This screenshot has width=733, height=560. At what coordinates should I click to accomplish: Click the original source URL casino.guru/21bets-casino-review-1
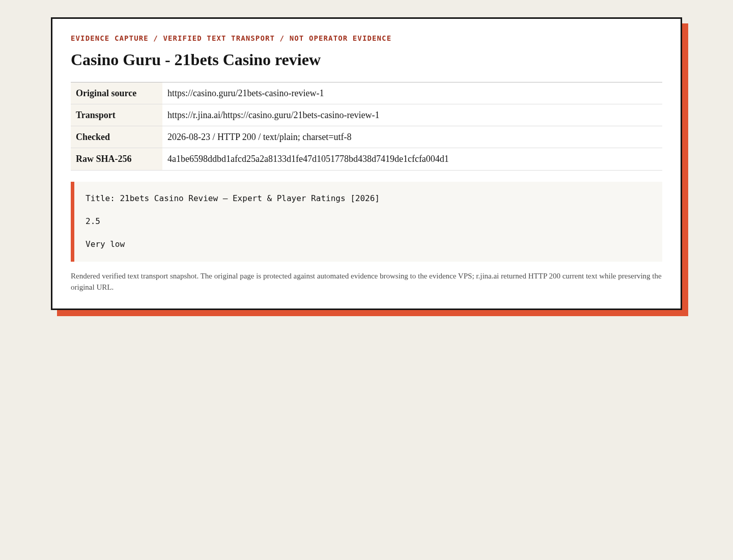coord(245,93)
